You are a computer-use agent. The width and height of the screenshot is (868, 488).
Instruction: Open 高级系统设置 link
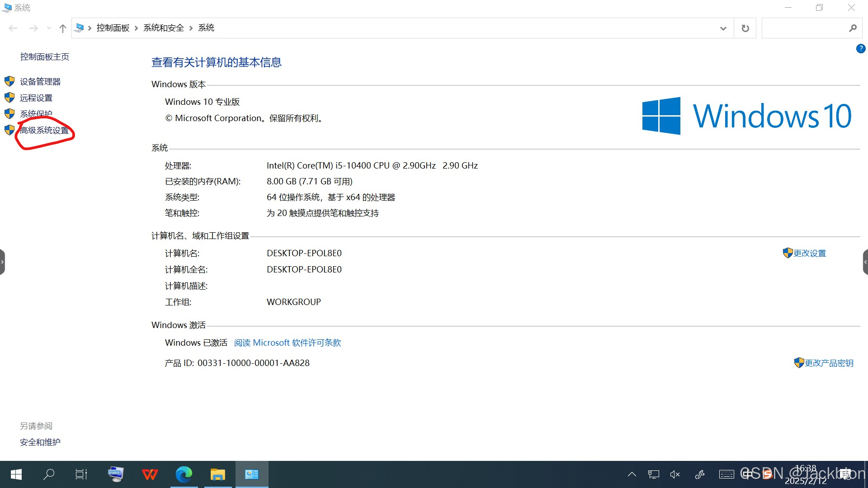coord(44,130)
